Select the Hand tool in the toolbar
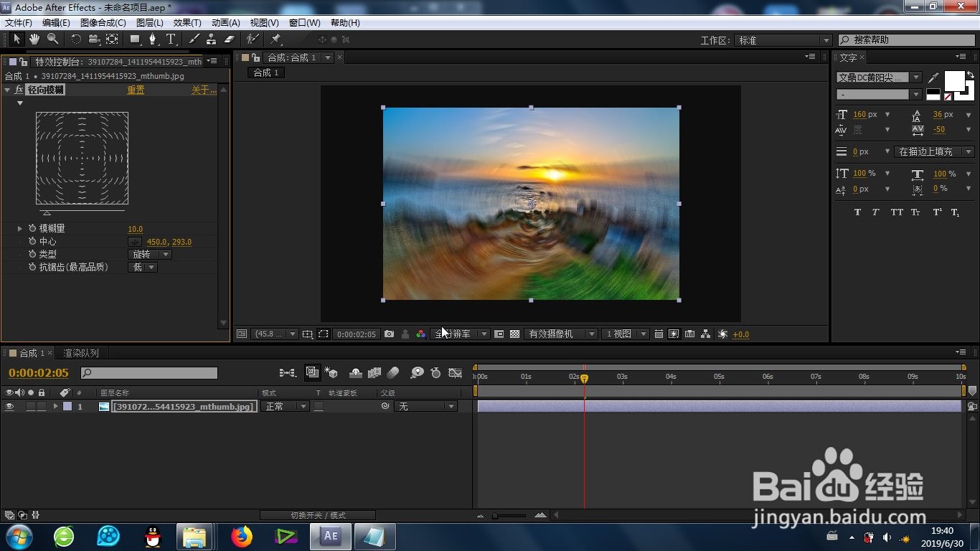The width and height of the screenshot is (980, 551). tap(34, 39)
